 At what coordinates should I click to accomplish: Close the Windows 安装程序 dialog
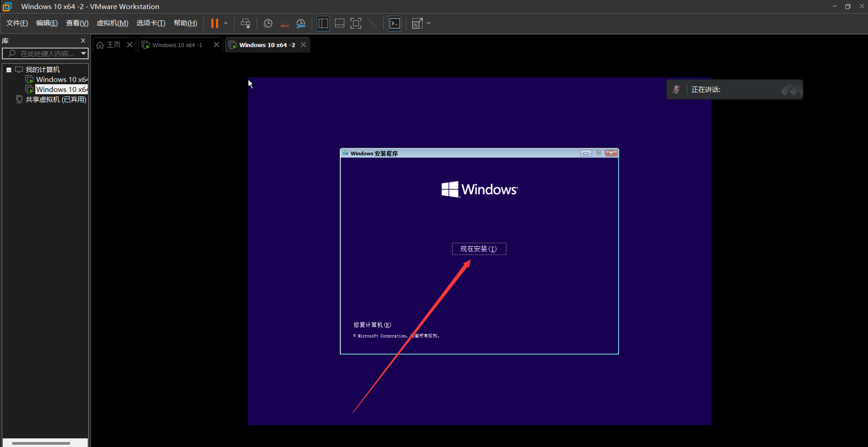pos(611,153)
